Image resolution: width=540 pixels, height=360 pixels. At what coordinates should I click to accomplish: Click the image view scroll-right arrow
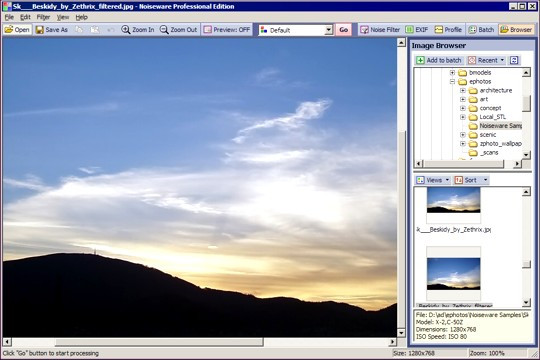(x=393, y=342)
